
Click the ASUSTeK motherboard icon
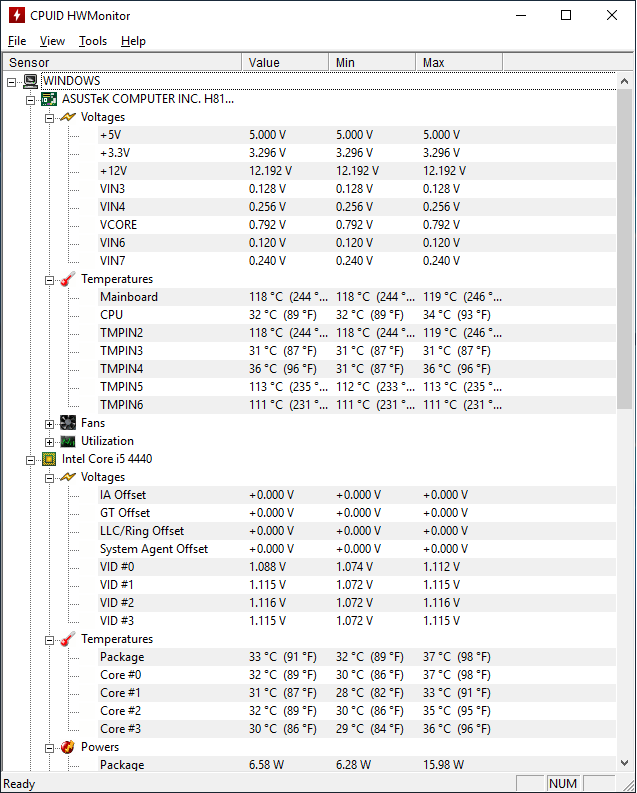pos(49,99)
